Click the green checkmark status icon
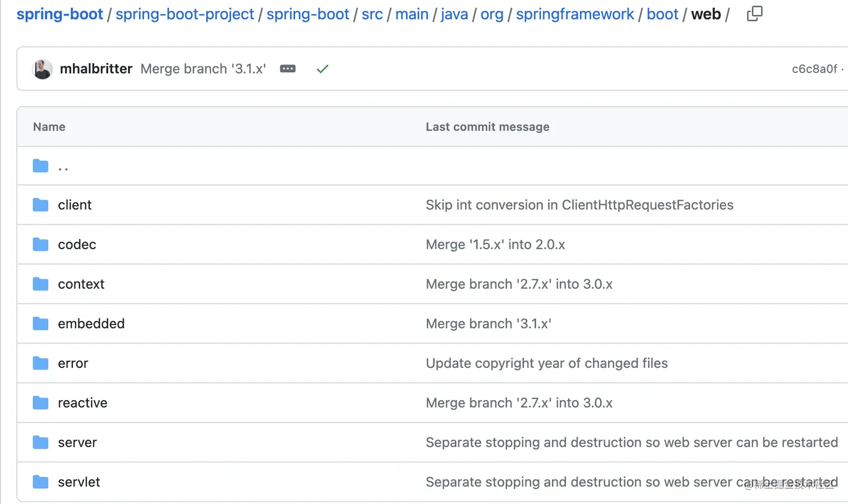Viewport: 848px width, 504px height. pyautogui.click(x=322, y=69)
